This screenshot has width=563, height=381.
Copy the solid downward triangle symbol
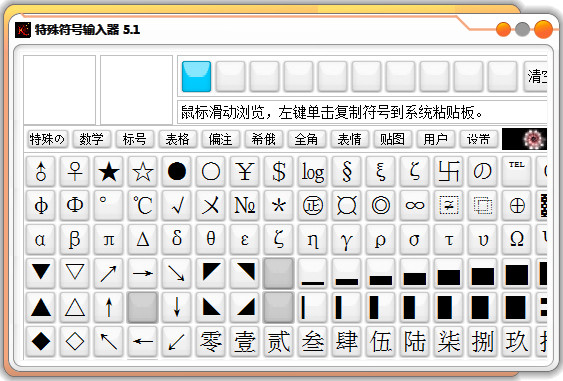[x=41, y=273]
